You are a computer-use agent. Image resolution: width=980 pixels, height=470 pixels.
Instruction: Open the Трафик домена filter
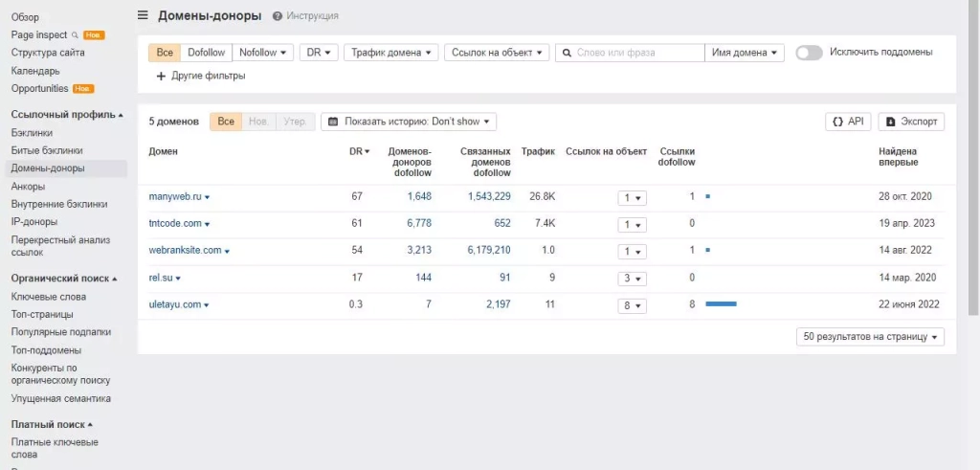[391, 53]
